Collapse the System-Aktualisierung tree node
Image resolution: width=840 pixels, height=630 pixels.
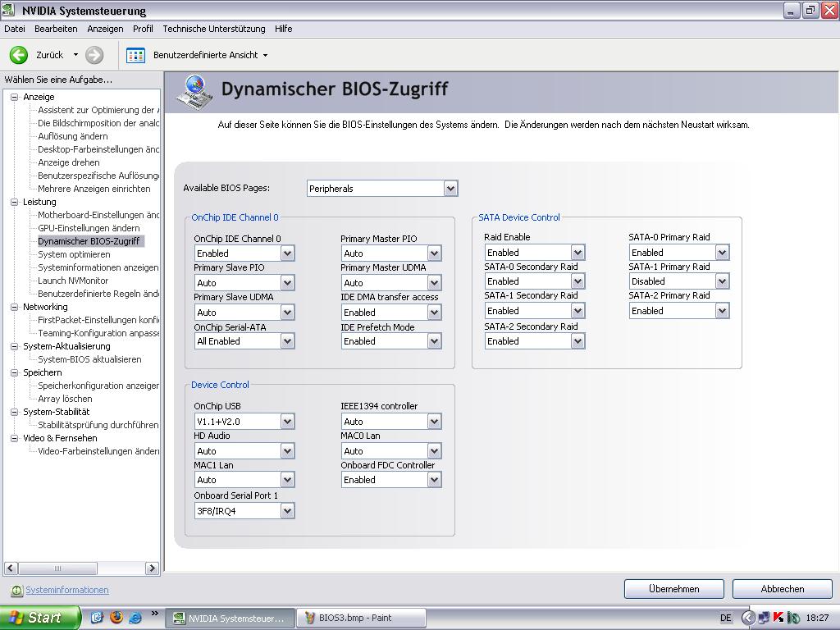coord(15,346)
